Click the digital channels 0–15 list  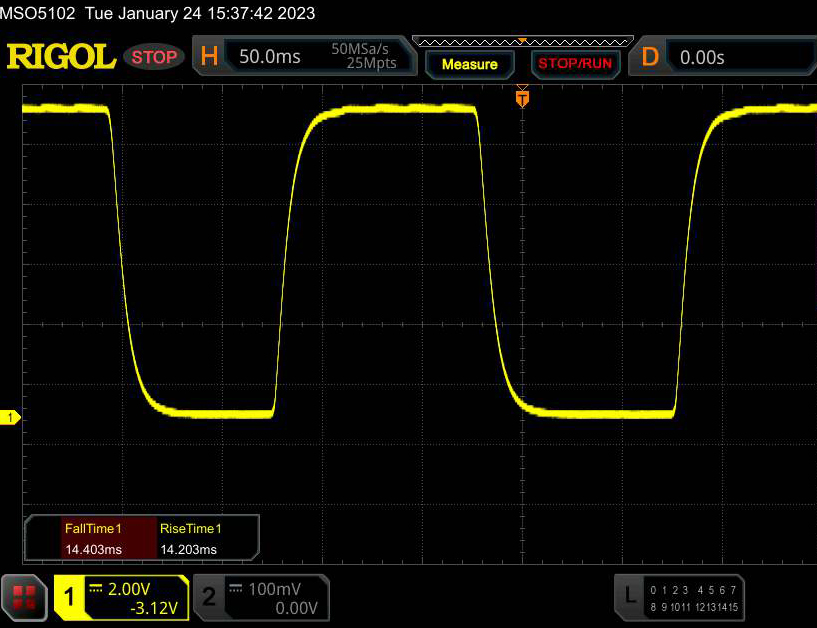pos(694,598)
